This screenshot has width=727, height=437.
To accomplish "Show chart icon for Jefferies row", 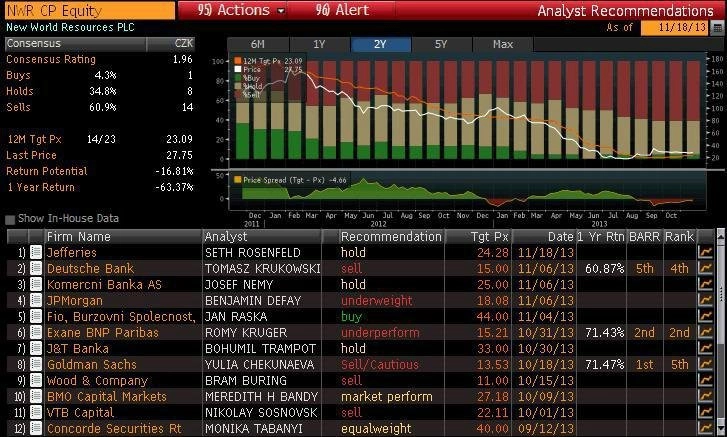I will [705, 253].
